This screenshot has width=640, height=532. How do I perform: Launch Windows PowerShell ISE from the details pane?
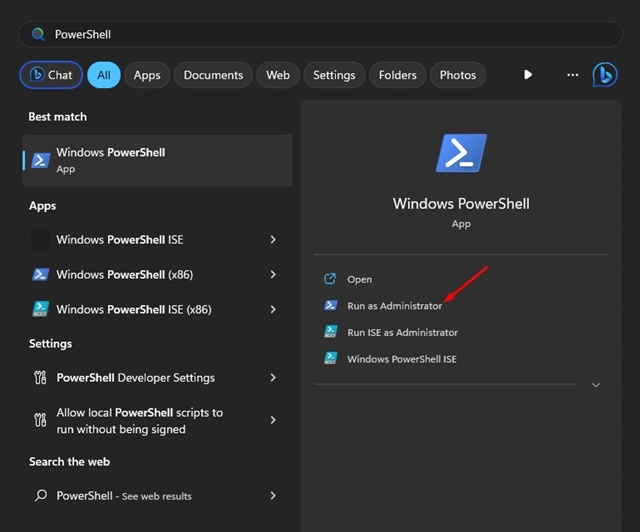point(402,359)
